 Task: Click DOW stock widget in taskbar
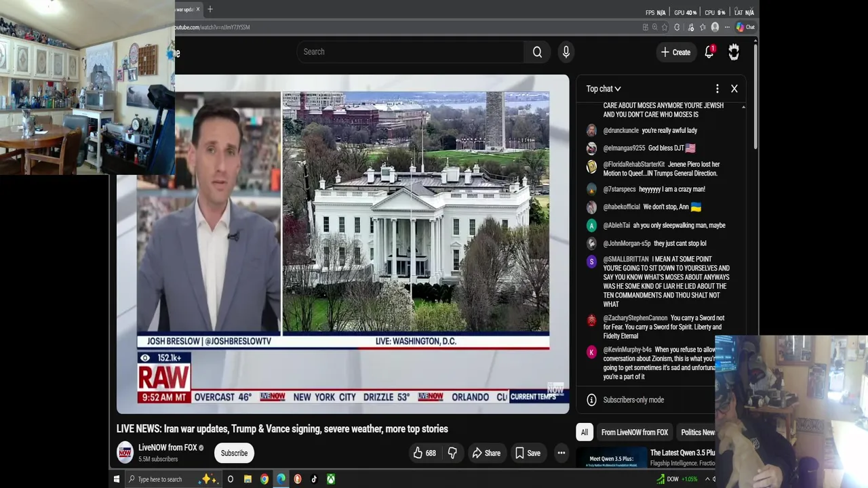(x=677, y=479)
